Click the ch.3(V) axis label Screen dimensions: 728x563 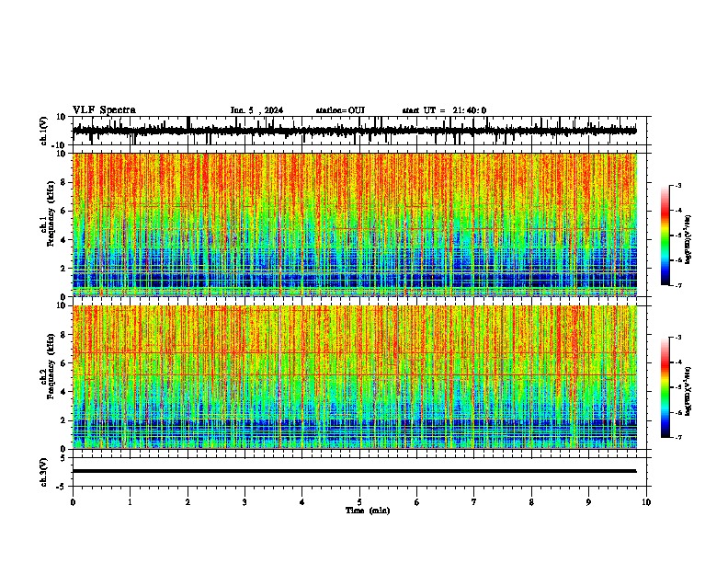(x=44, y=472)
